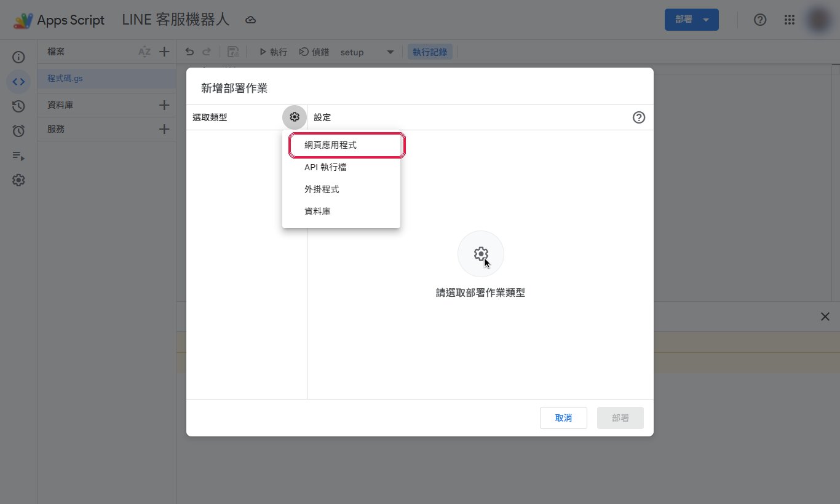Image resolution: width=840 pixels, height=504 pixels.
Task: Click the 選取類型 label
Action: (210, 117)
